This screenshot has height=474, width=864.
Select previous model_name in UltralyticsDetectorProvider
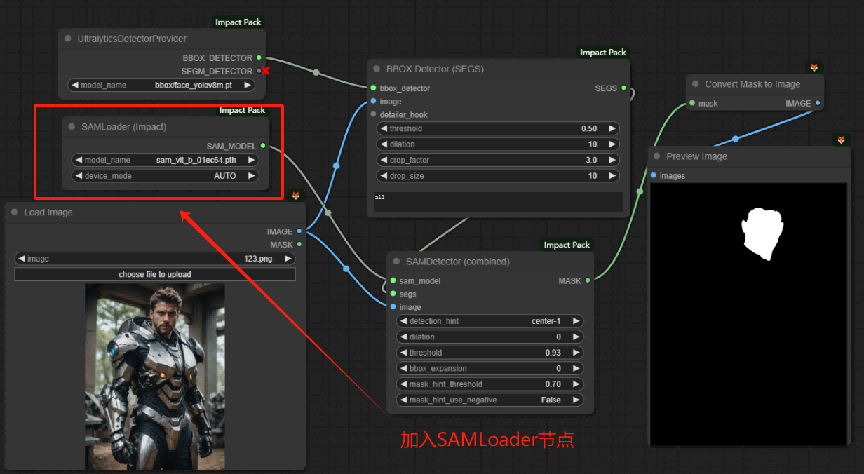click(75, 85)
